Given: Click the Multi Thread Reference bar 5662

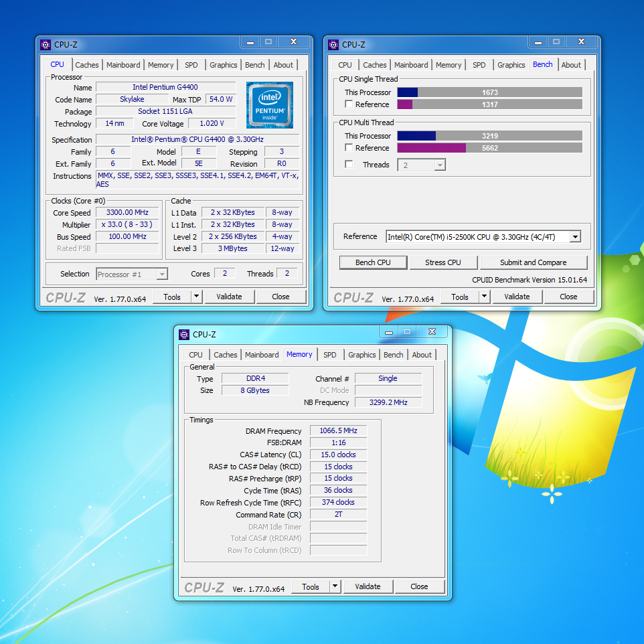Looking at the screenshot, I should tap(489, 148).
